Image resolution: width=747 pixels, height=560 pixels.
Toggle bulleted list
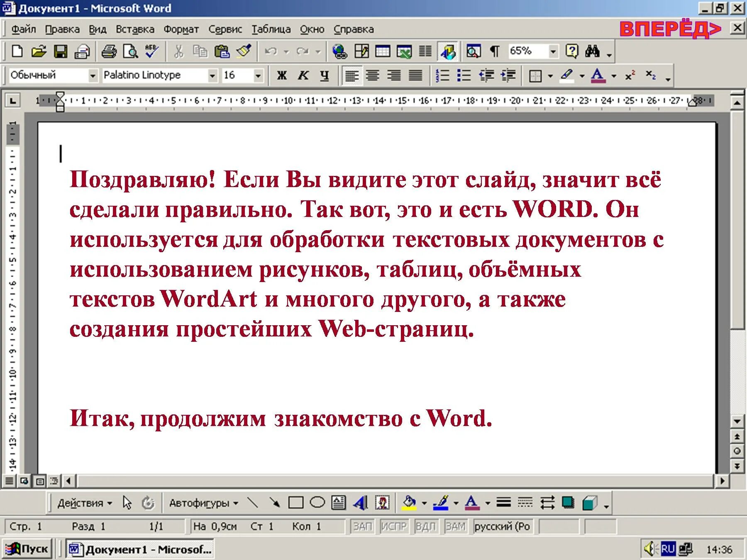pyautogui.click(x=464, y=75)
